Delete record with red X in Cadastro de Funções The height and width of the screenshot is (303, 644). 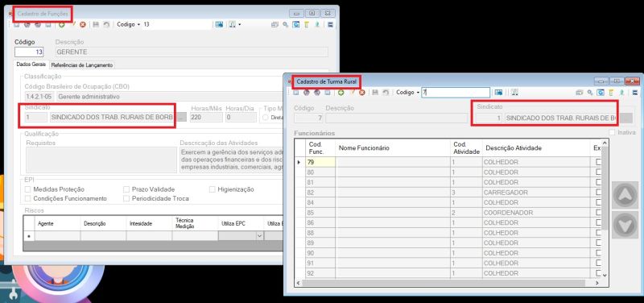83,25
